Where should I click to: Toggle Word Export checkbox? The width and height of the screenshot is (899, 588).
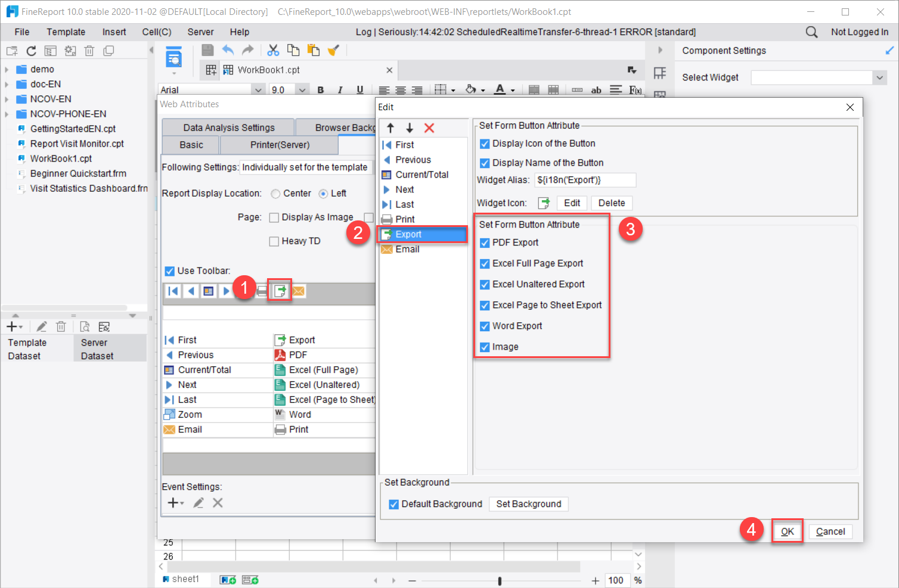485,326
